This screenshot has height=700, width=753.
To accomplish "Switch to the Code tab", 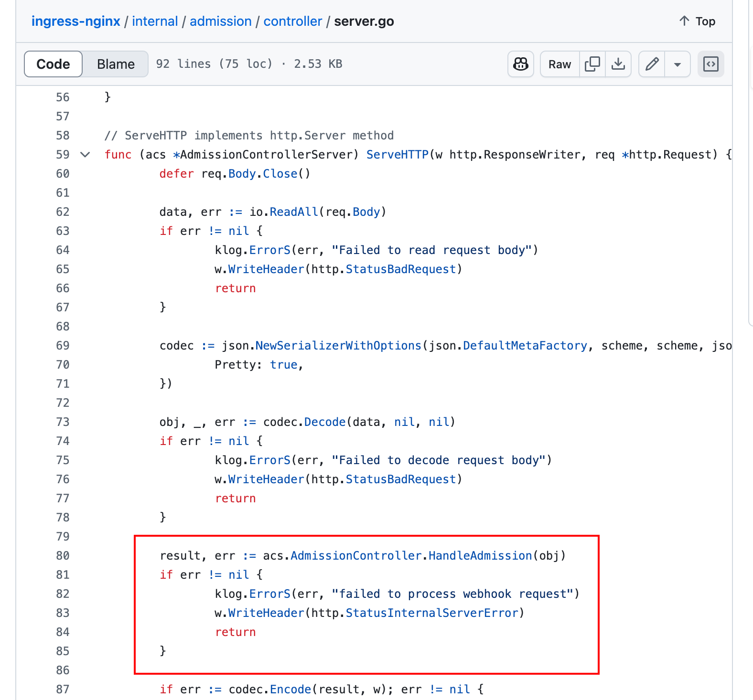I will coord(53,64).
